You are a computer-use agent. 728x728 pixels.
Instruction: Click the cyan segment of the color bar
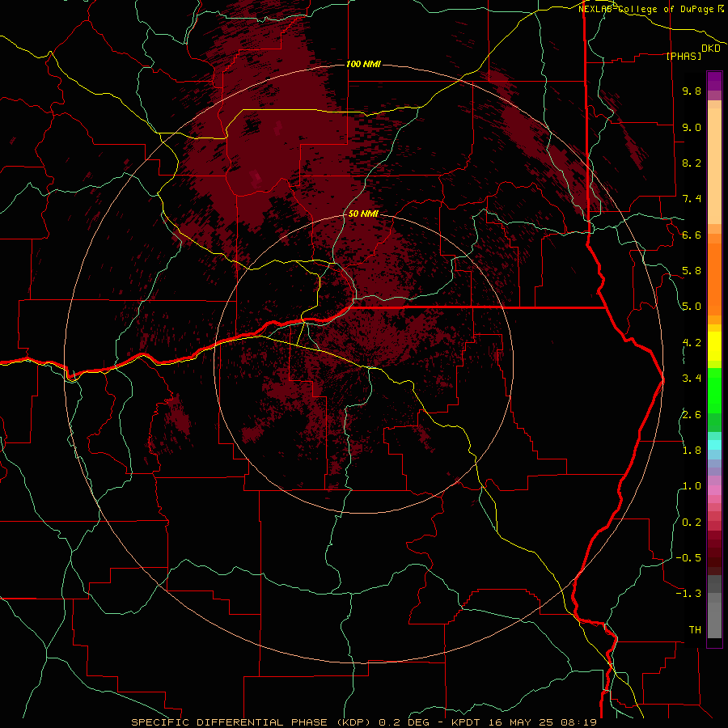714,445
